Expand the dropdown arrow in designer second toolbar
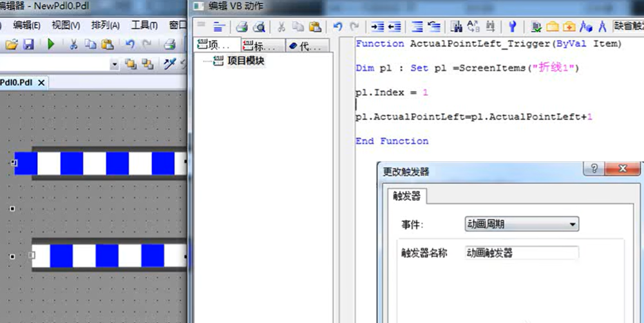 115,64
